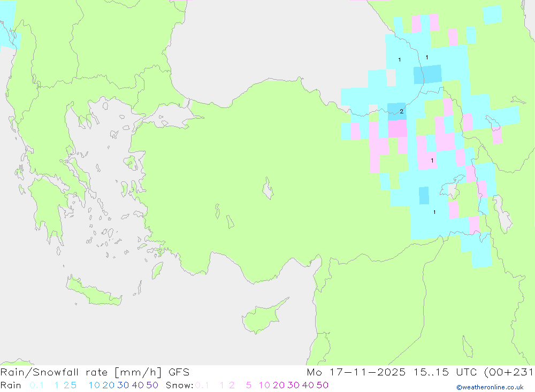Select the Snow legend 30 value
The height and width of the screenshot is (392, 535).
[293, 385]
